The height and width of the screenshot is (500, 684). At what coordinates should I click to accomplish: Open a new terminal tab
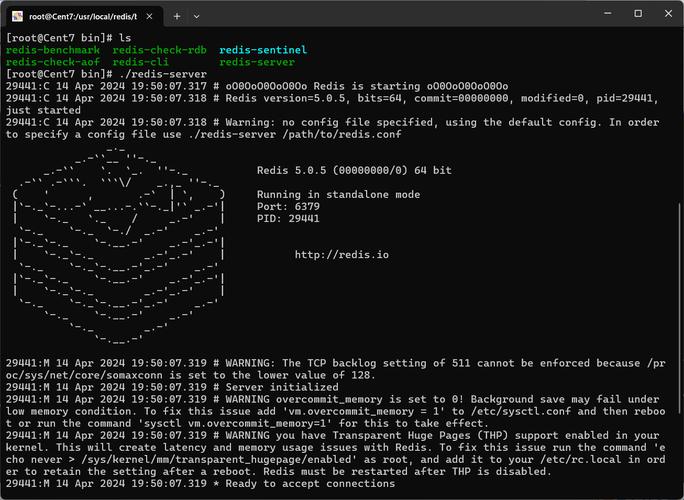[177, 16]
